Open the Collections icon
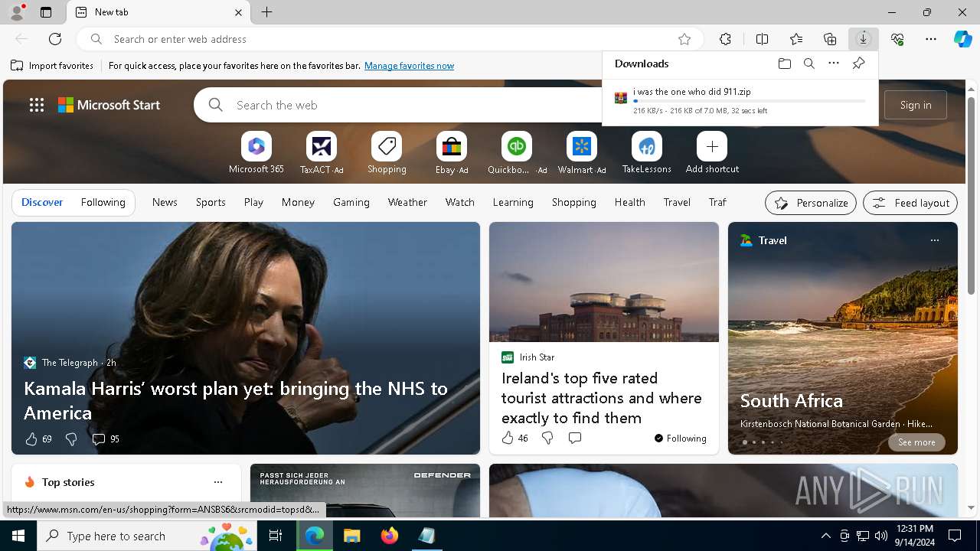980x551 pixels. (830, 39)
